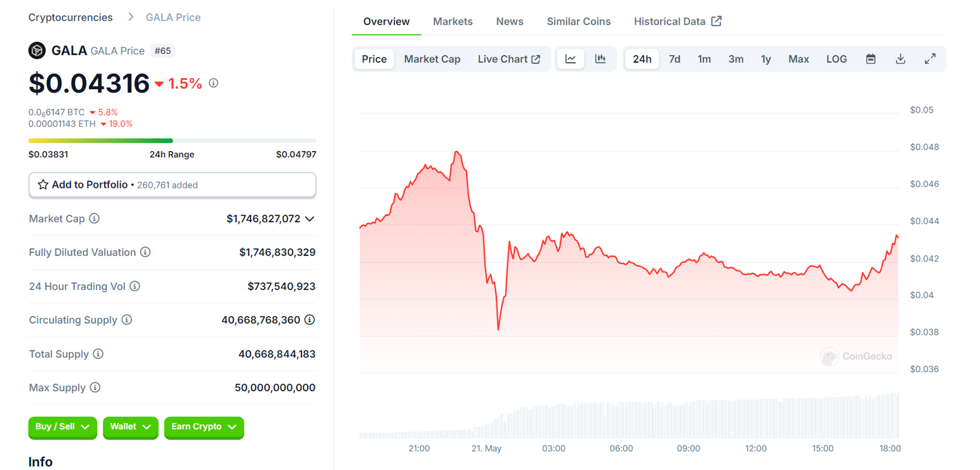Select the line chart view icon

pos(570,59)
